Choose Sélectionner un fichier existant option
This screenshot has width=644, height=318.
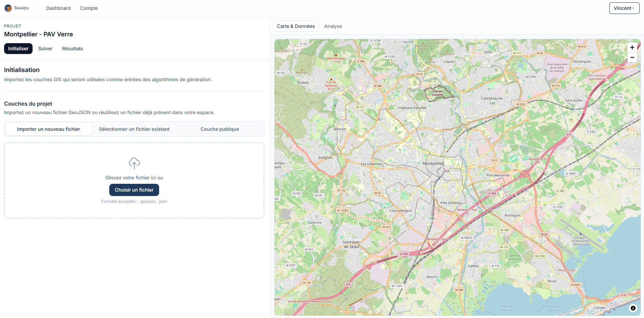[134, 129]
